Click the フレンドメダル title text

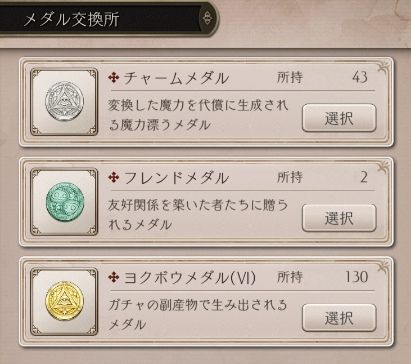(176, 178)
